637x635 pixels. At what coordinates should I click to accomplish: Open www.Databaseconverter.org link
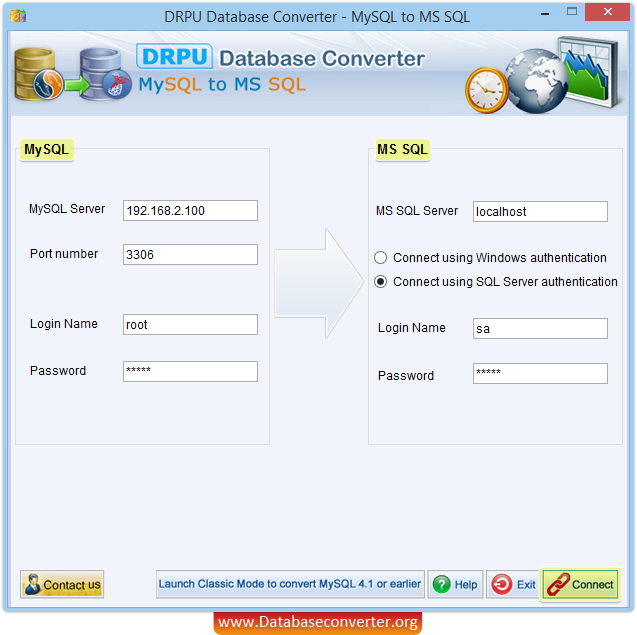click(318, 622)
